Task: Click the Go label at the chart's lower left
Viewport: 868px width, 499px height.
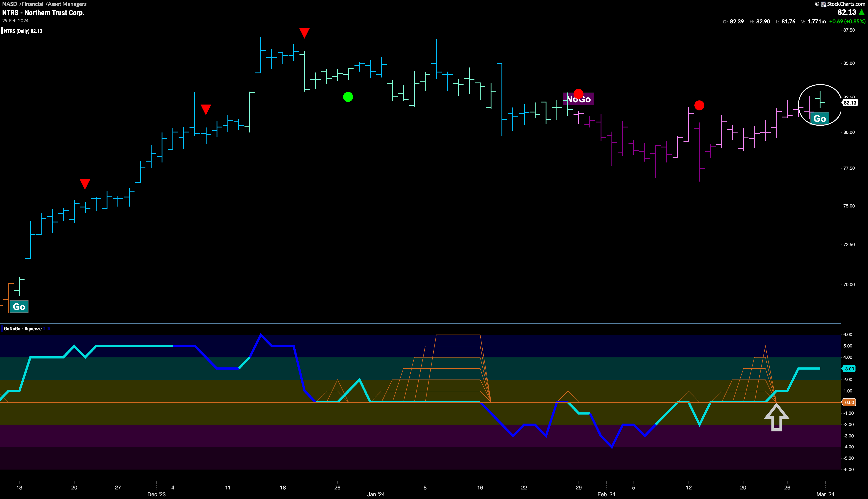Action: [19, 306]
